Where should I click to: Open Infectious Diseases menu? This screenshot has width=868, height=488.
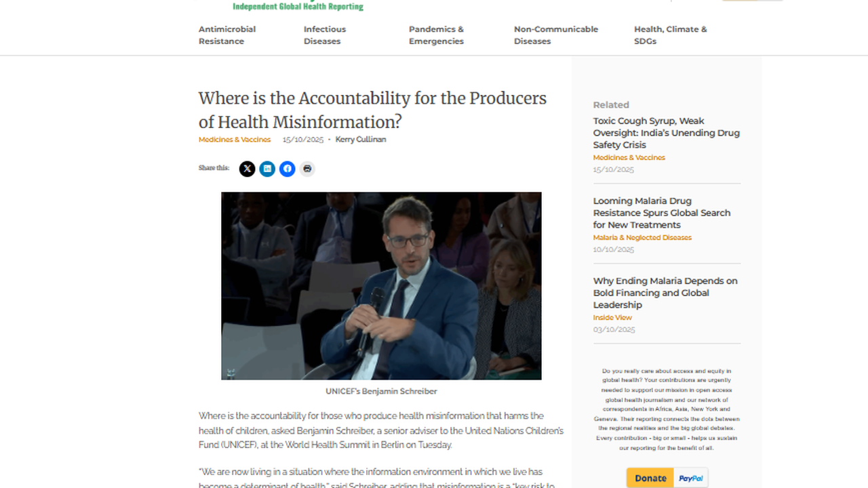(x=325, y=35)
